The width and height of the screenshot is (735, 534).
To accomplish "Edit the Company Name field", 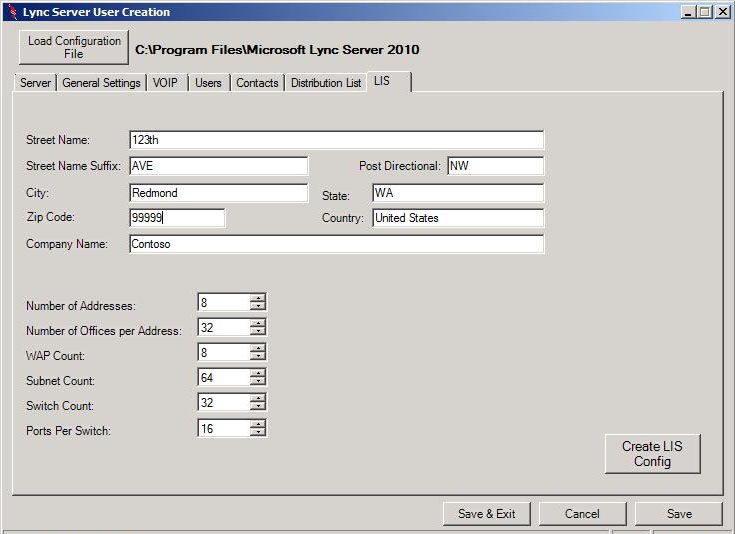I will [x=337, y=244].
